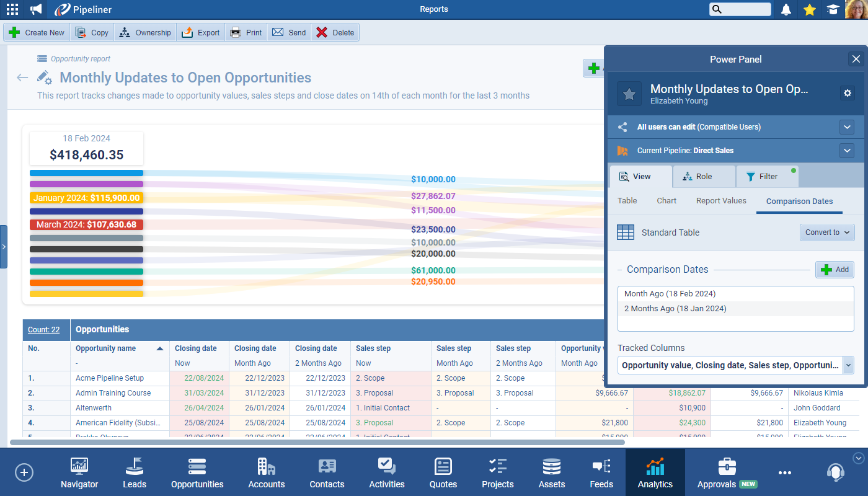Click the blue bar in the chart
Viewport: 868px width, 496px height.
click(86, 173)
